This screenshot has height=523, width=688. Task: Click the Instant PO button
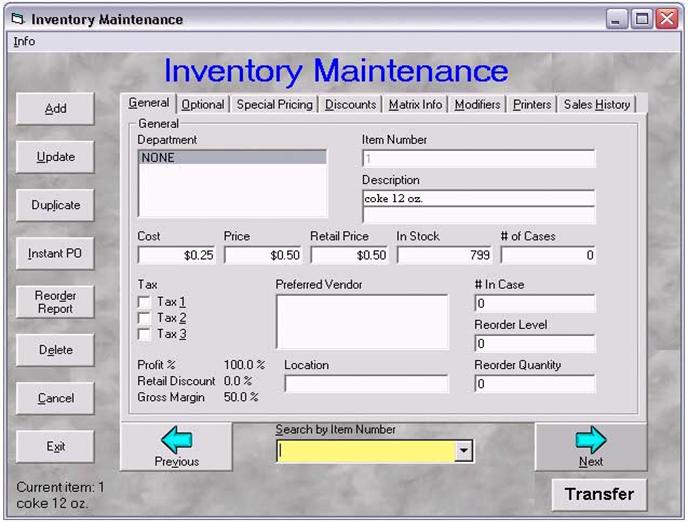pyautogui.click(x=55, y=253)
